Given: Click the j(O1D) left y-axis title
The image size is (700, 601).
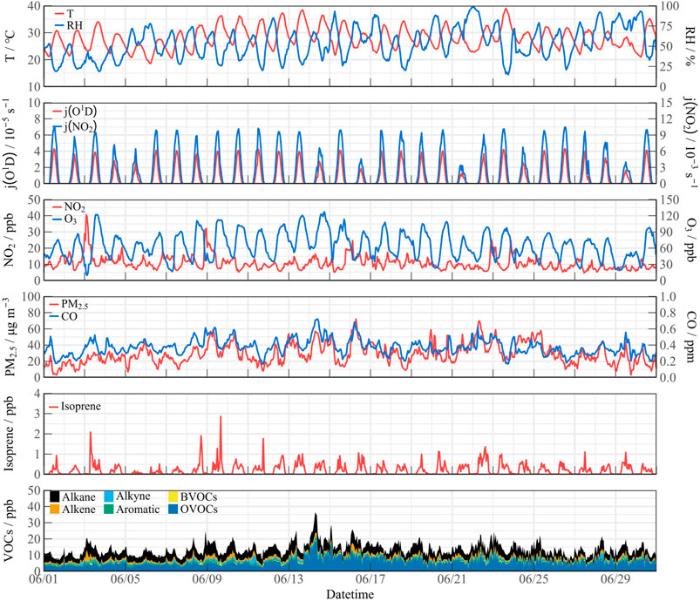Looking at the screenshot, I should coord(10,143).
